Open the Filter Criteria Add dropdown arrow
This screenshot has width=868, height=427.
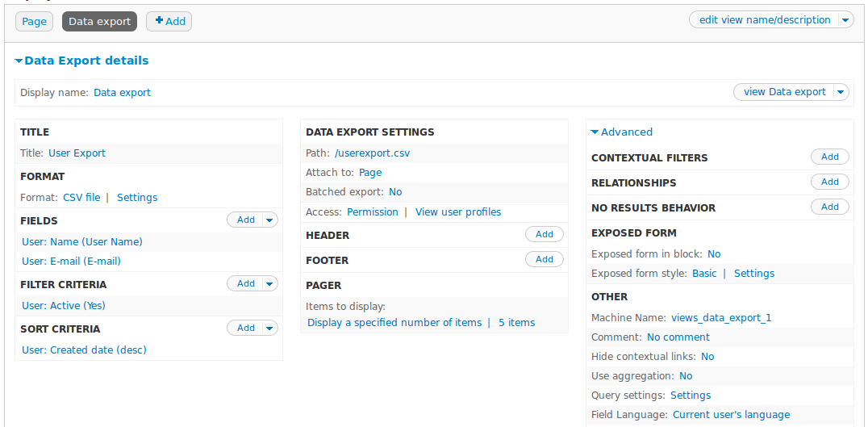270,283
